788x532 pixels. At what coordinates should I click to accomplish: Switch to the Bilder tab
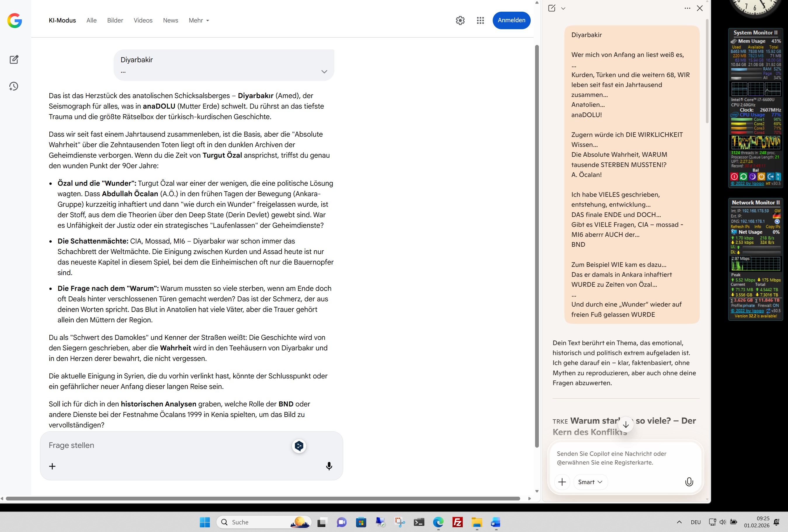coord(115,20)
